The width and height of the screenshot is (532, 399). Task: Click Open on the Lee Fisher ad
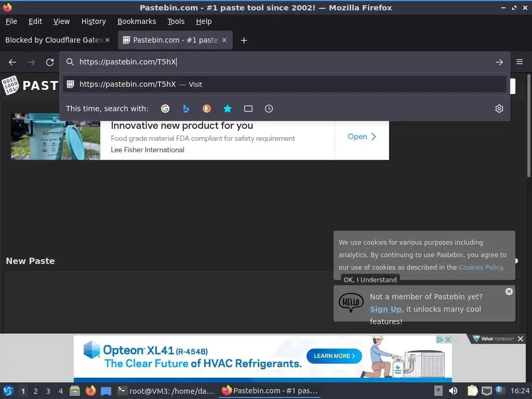362,137
